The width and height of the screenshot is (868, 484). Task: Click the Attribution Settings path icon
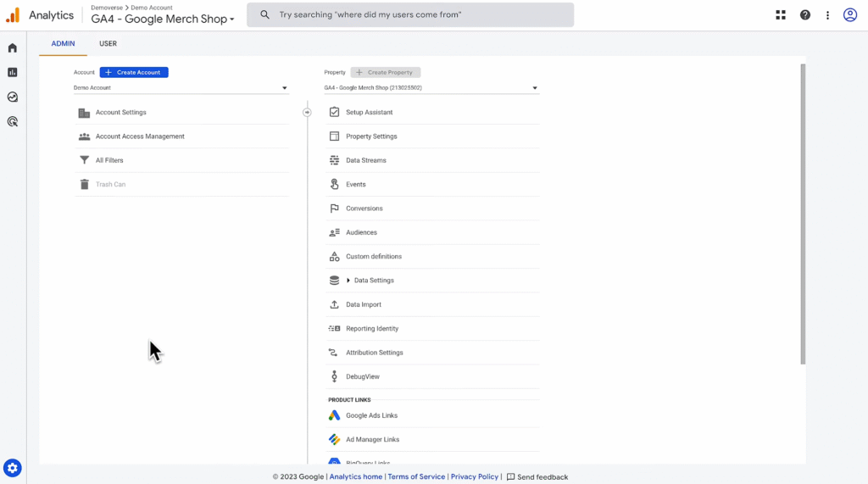[x=333, y=353]
